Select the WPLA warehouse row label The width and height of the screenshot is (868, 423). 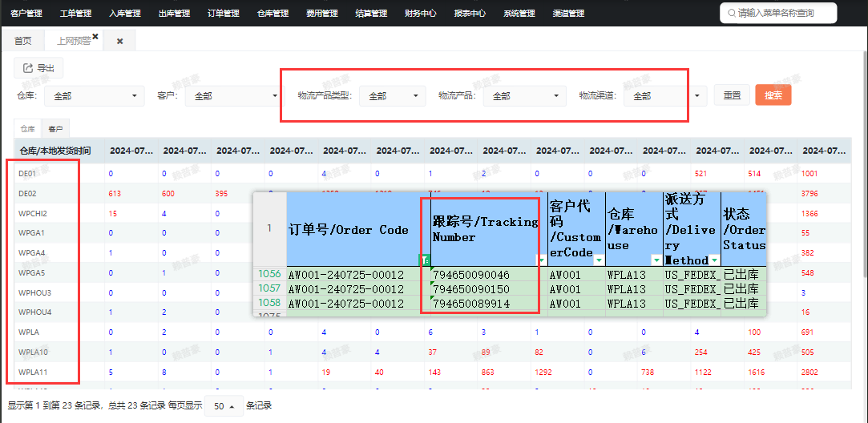coord(29,332)
